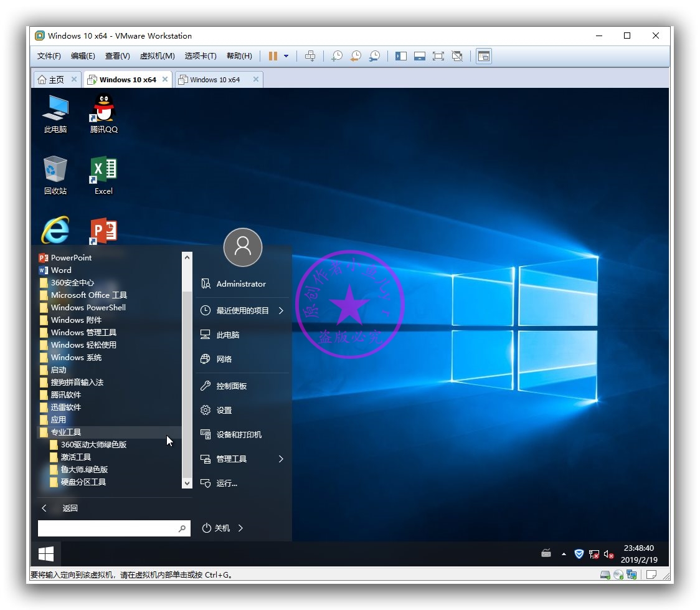
Task: Toggle the console view button
Action: click(x=483, y=56)
